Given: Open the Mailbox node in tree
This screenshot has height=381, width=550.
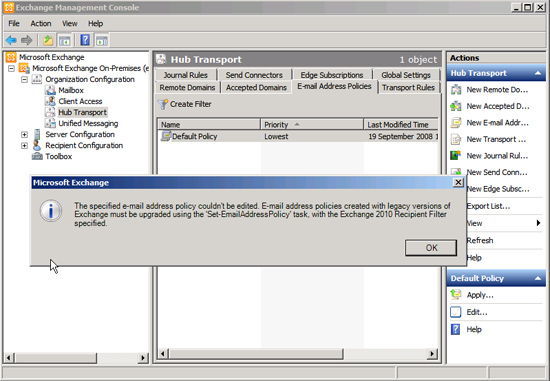Looking at the screenshot, I should [71, 90].
